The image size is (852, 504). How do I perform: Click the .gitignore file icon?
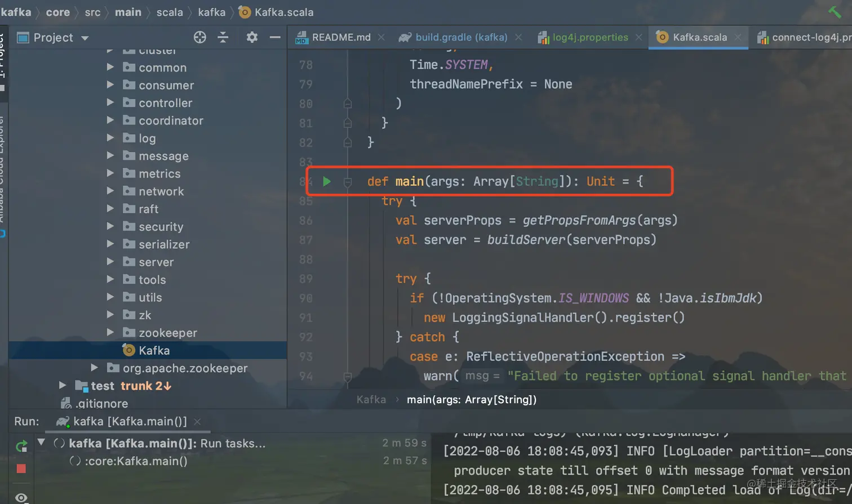tap(66, 403)
